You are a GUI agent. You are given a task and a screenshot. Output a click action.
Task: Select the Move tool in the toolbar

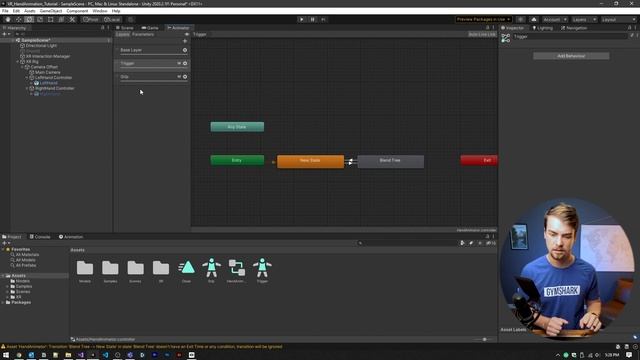[18, 19]
